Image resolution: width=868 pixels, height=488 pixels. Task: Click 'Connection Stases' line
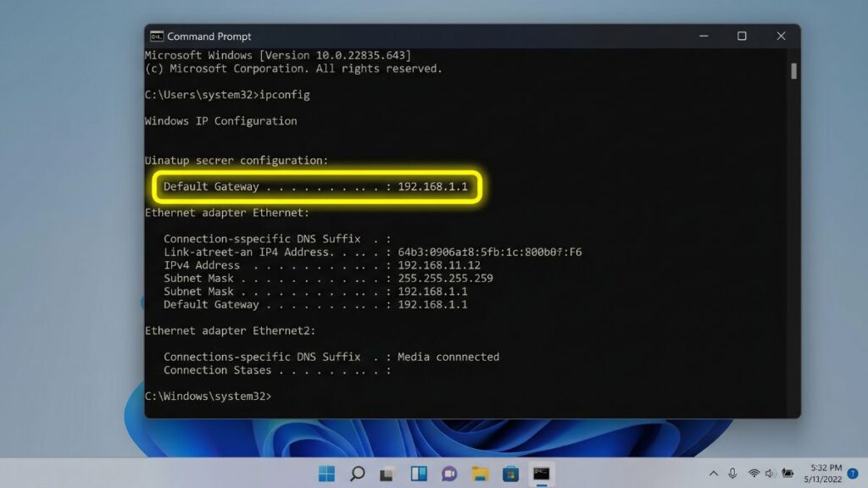[x=277, y=370]
